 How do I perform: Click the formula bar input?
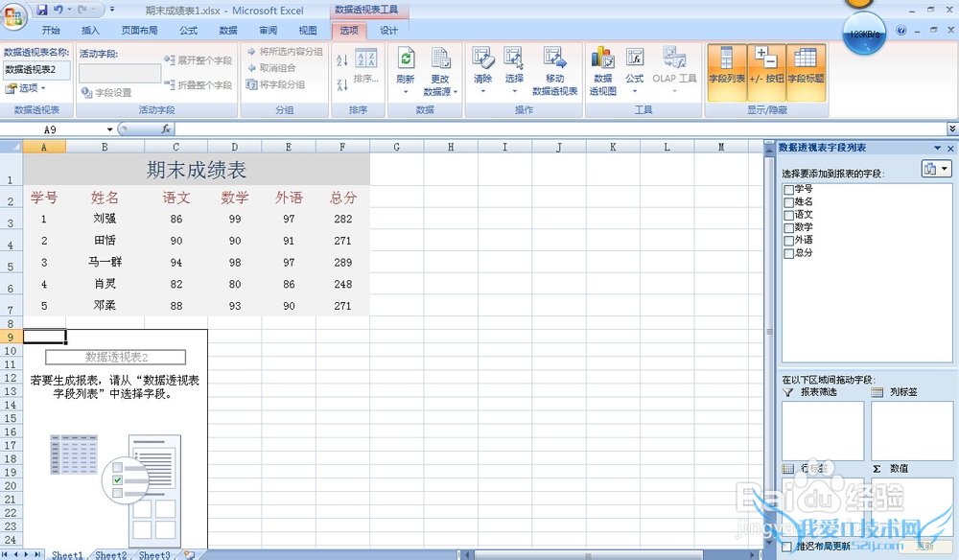click(x=560, y=129)
